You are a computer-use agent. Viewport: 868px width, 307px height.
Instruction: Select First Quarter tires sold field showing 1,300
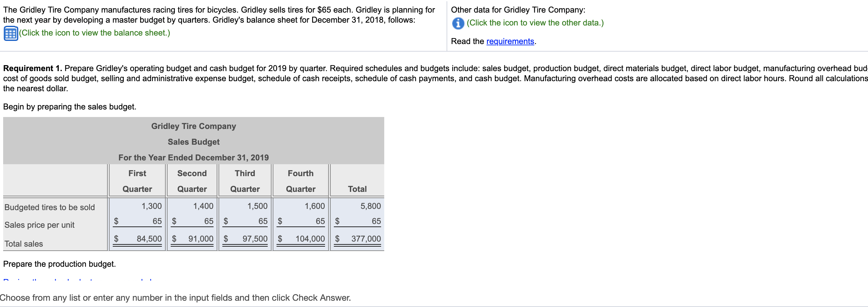click(x=138, y=206)
